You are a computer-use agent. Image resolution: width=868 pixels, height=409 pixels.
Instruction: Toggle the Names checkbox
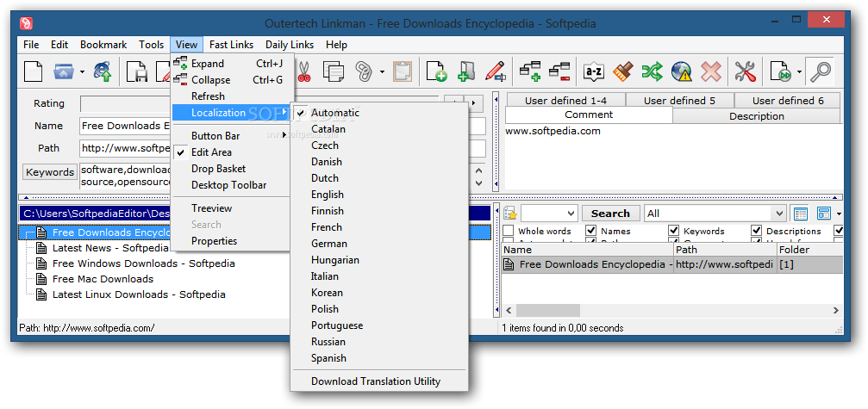591,231
